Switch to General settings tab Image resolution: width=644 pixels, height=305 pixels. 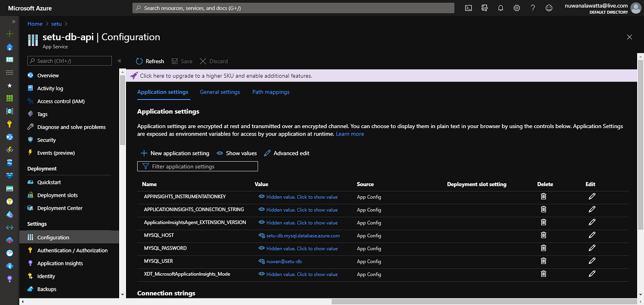(x=220, y=92)
